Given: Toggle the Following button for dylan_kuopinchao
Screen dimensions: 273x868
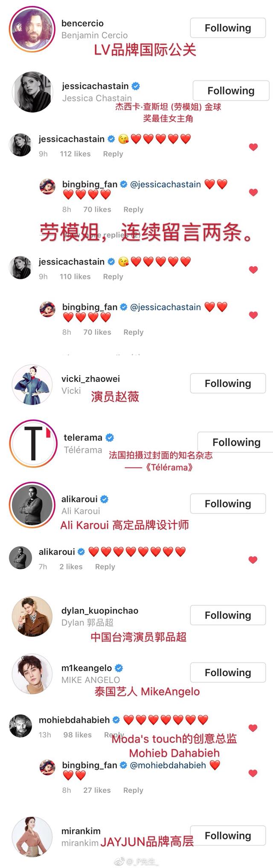Looking at the screenshot, I should click(x=228, y=615).
